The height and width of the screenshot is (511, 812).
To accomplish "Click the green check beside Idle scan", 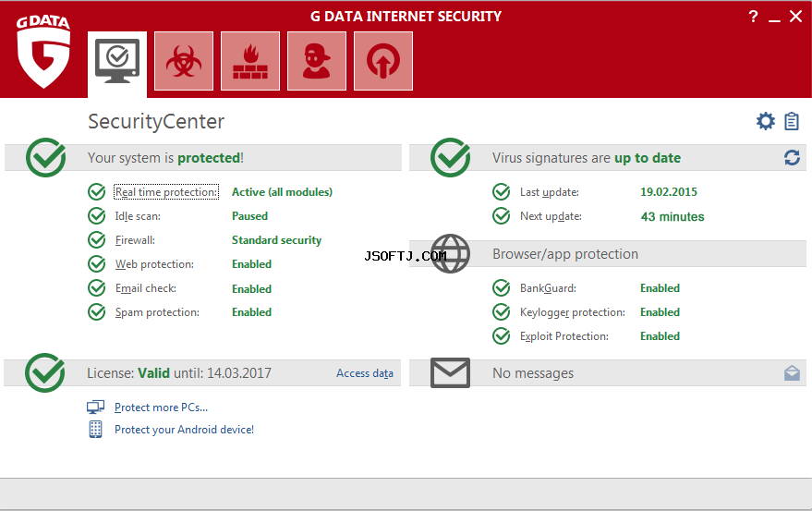I will 97,215.
